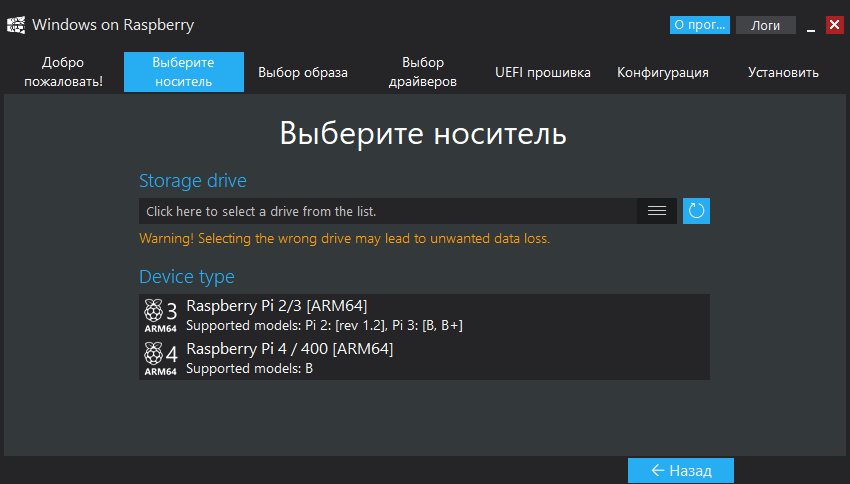850x484 pixels.
Task: Click the Windows on Raspberry app logo
Action: pyautogui.click(x=16, y=25)
